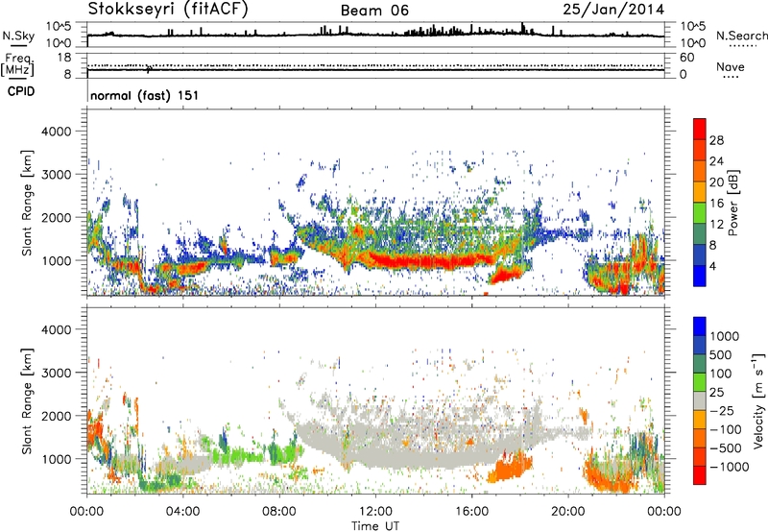Click the "24" label on power color bar
Image resolution: width=768 pixels, height=532 pixels.
[716, 161]
